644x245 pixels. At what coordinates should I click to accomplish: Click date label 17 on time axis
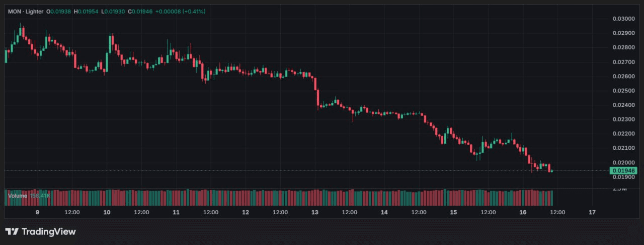592,212
